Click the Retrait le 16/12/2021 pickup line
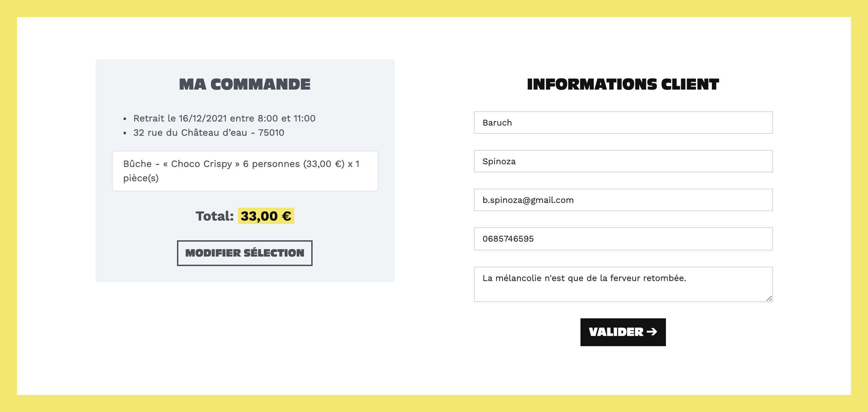 tap(224, 118)
